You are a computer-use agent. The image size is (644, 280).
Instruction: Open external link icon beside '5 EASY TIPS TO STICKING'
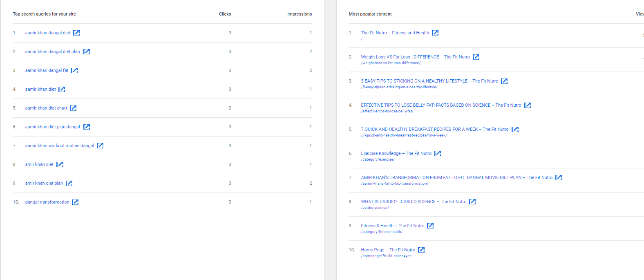tap(504, 81)
